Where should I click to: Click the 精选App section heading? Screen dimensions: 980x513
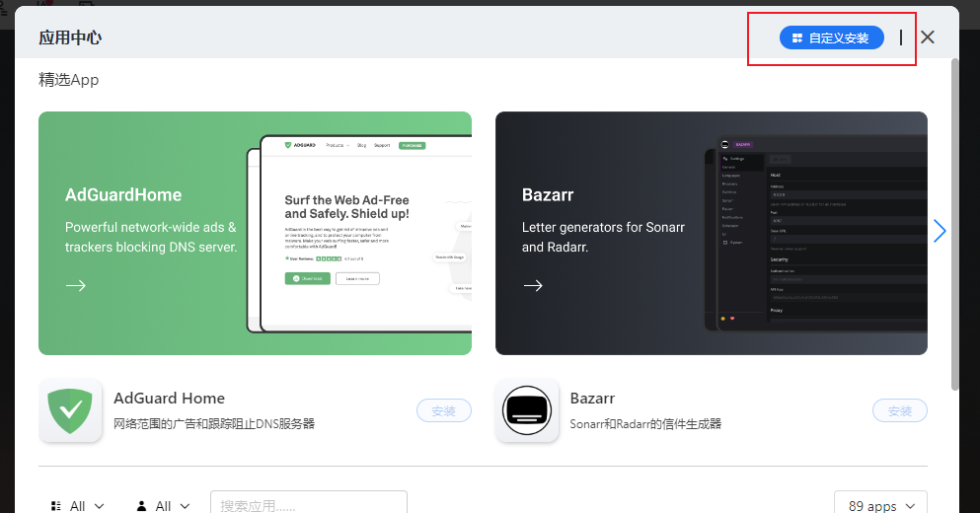click(x=69, y=80)
